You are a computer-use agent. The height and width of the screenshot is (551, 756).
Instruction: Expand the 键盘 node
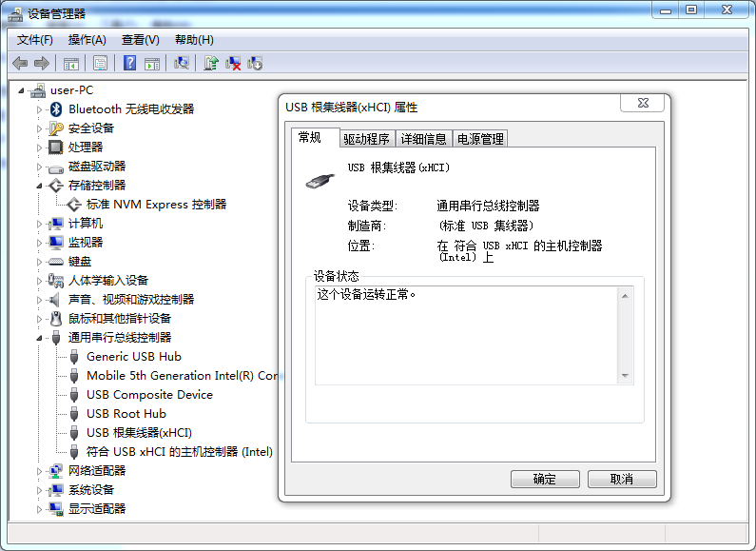click(x=40, y=262)
